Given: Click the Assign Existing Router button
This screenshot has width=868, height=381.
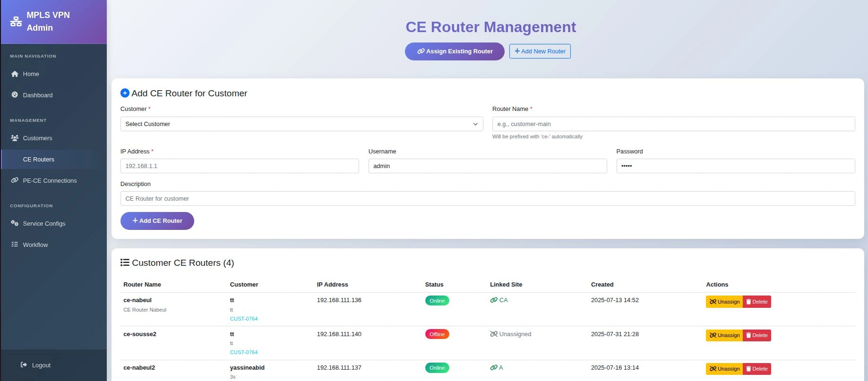Looking at the screenshot, I should [455, 51].
